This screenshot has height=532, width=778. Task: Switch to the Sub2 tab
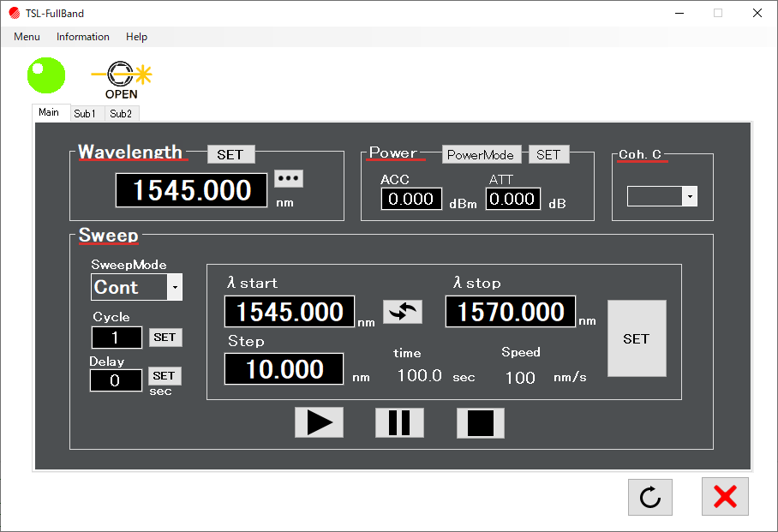tap(121, 113)
